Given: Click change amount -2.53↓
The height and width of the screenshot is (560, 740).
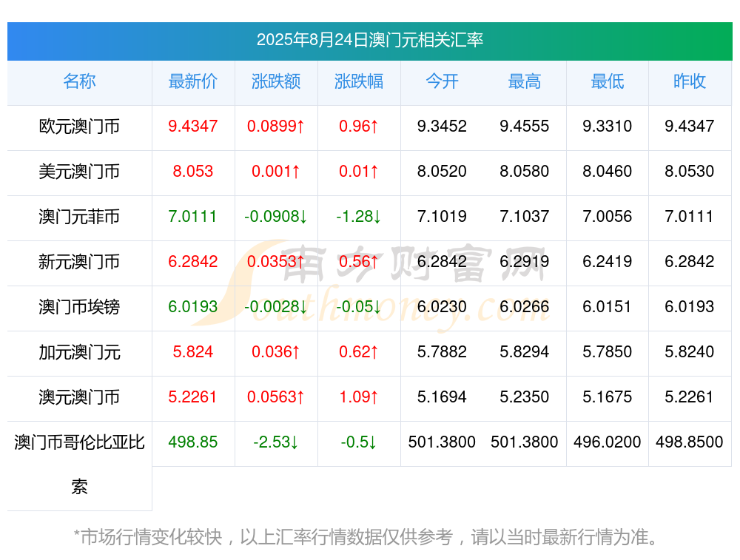Looking at the screenshot, I should 276,442.
